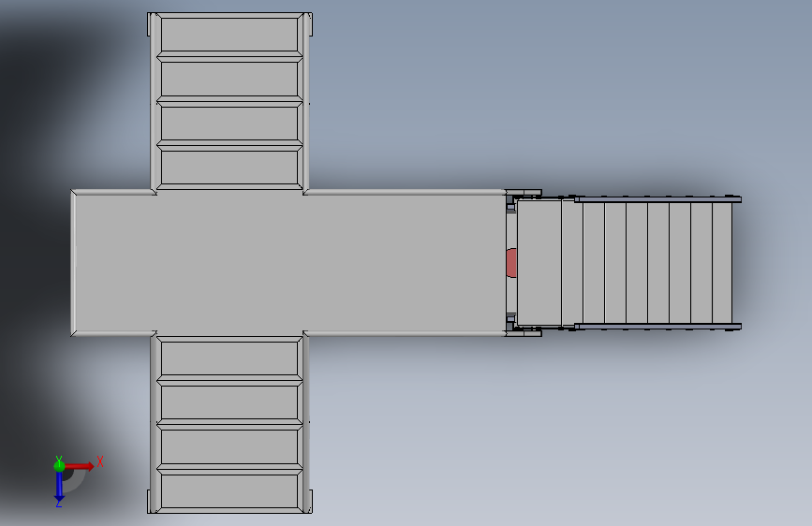The image size is (812, 526).
Task: Click the green Y axis dot of the triad
Action: pos(59,466)
